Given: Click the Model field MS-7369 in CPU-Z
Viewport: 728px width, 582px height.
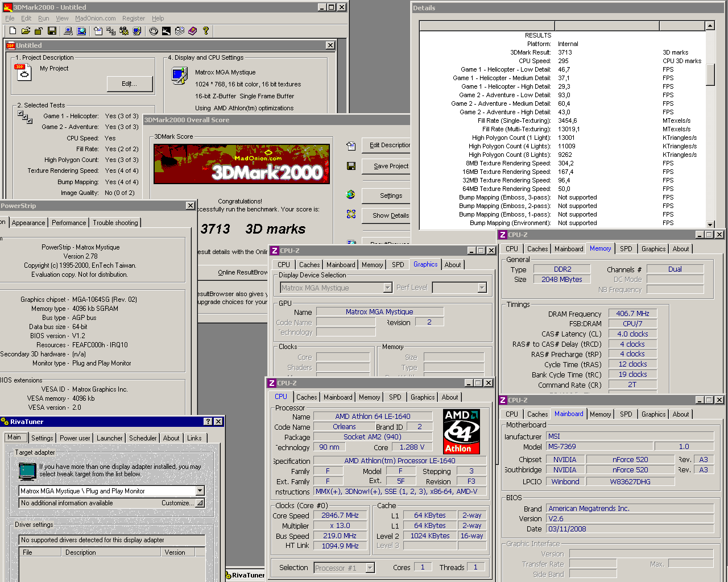Looking at the screenshot, I should click(600, 447).
